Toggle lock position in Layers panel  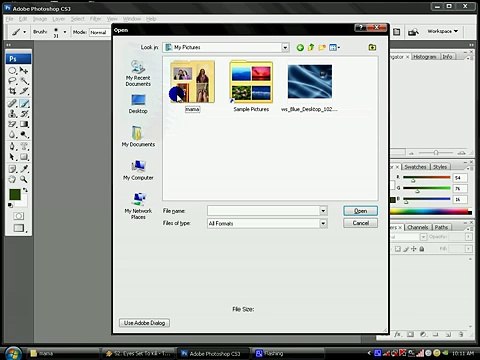[x=414, y=249]
